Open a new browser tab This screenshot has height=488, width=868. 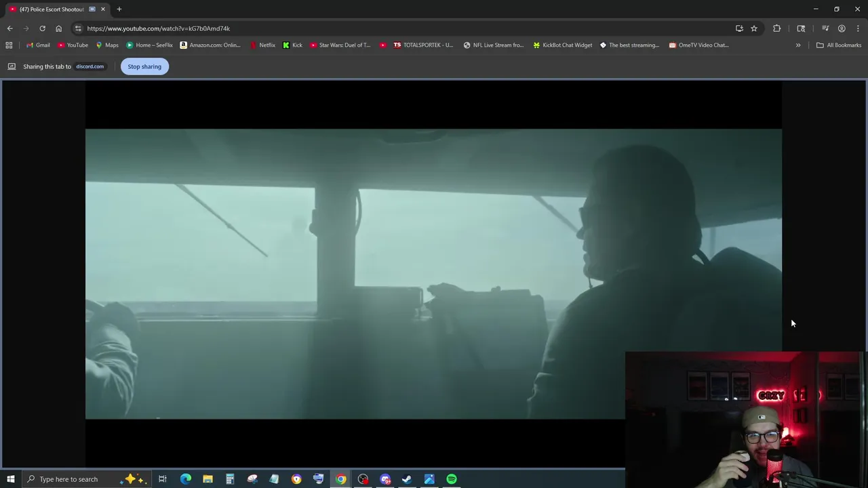point(119,9)
